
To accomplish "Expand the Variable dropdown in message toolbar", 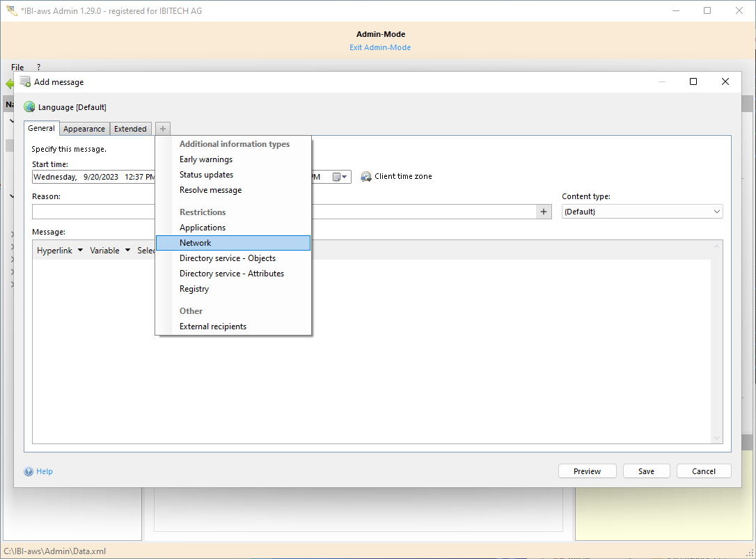I will [110, 251].
